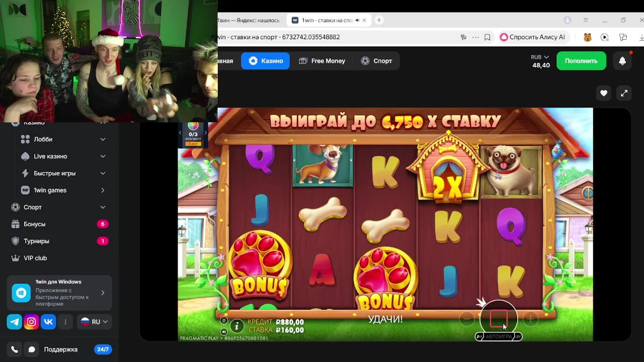Expand the Live казино chevron
This screenshot has width=644, height=362.
tap(103, 156)
